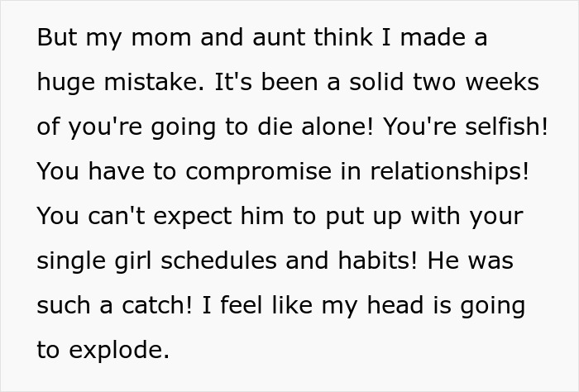579x392 pixels.
Task: Click on the word "mistake"
Action: point(151,84)
